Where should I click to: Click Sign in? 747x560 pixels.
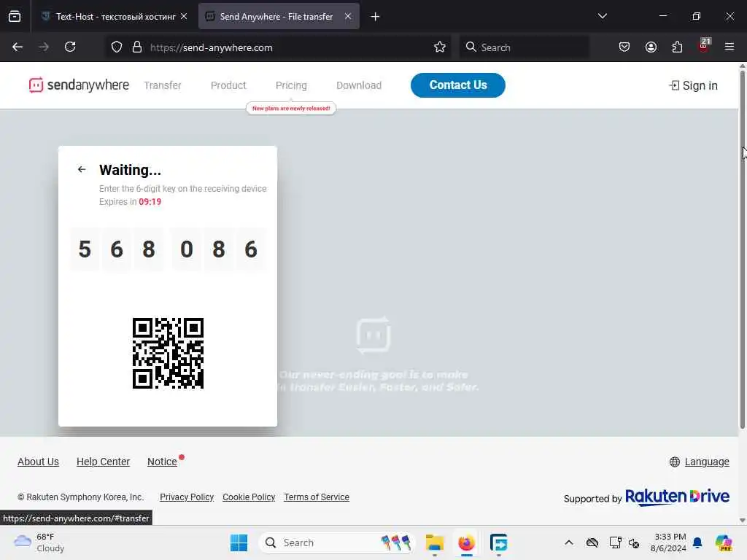693,86
